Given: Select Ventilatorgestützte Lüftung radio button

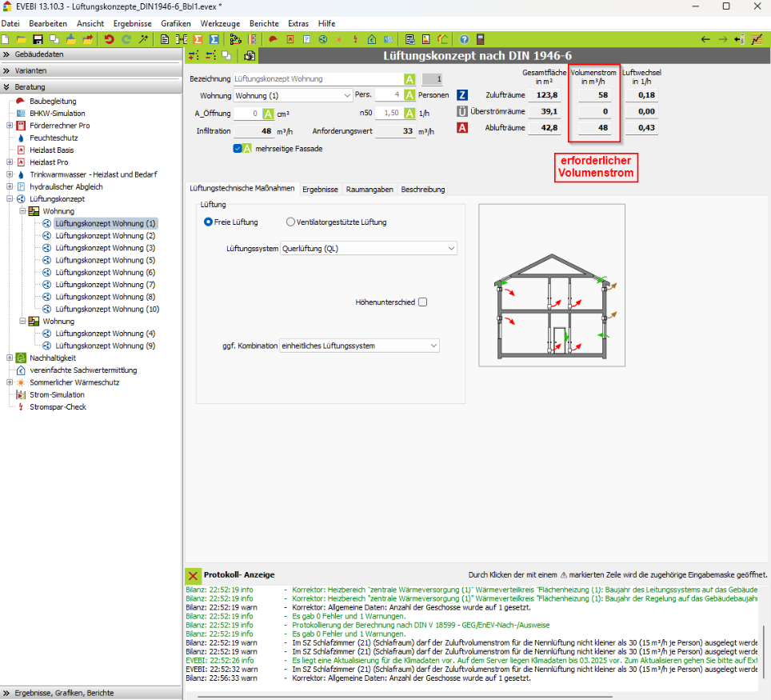Looking at the screenshot, I should tap(291, 222).
